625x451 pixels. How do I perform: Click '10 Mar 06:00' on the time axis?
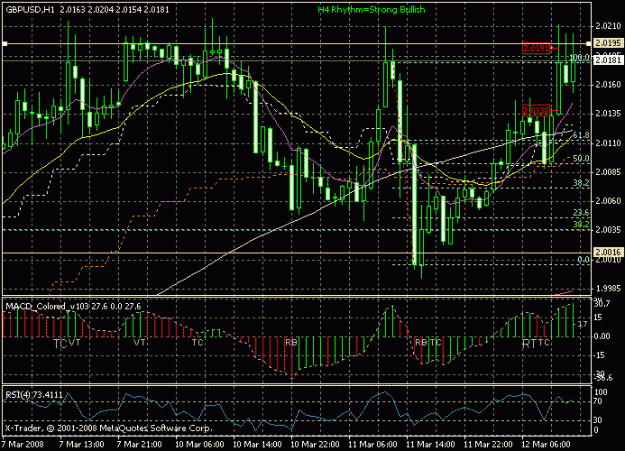pos(199,444)
